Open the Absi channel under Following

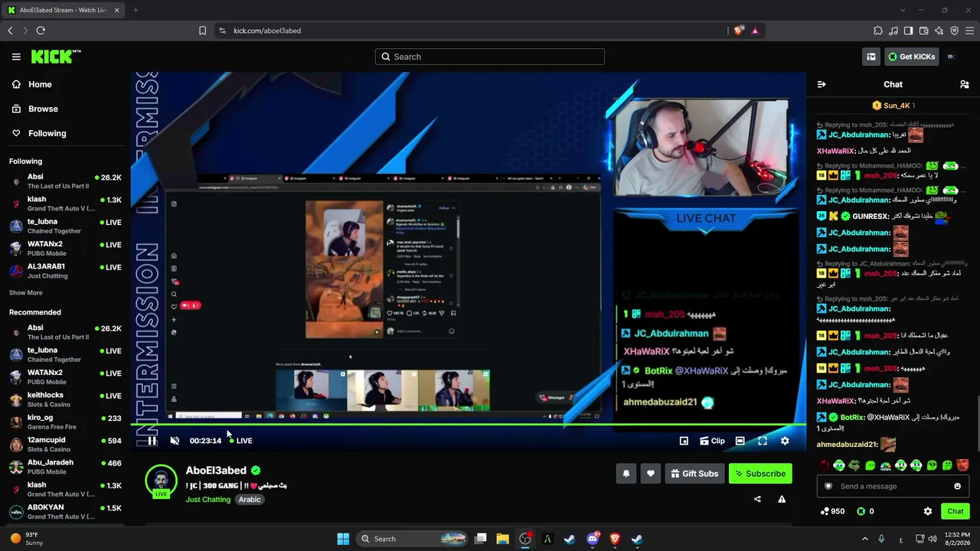65,181
